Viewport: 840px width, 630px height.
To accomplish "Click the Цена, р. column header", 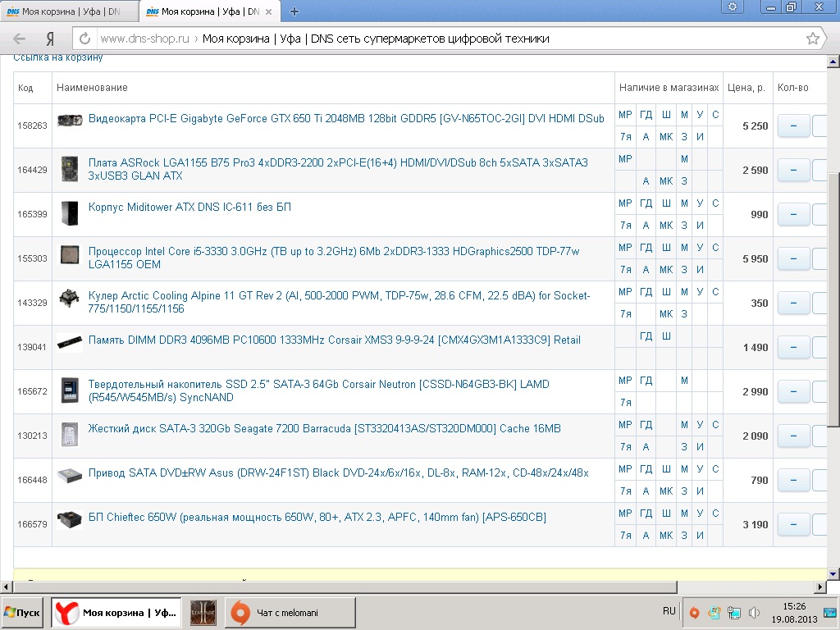I will coord(746,87).
